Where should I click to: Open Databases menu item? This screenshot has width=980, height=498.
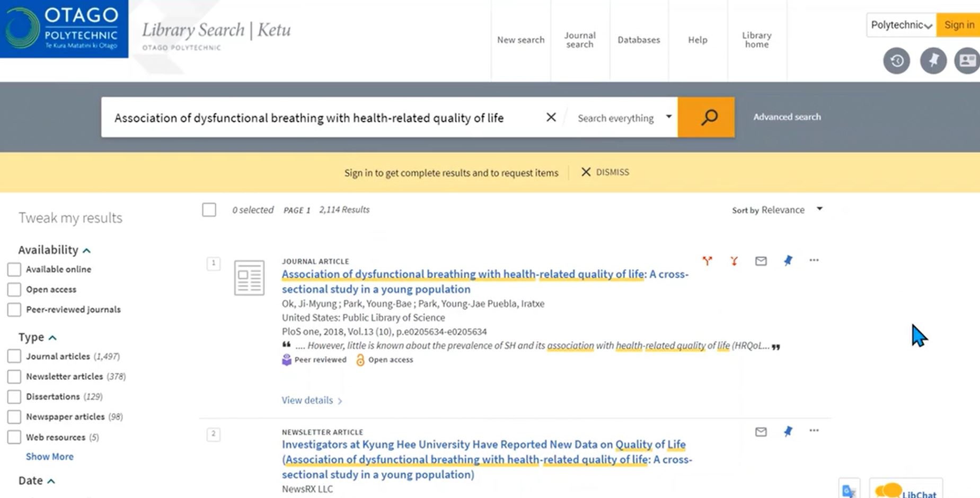(639, 40)
